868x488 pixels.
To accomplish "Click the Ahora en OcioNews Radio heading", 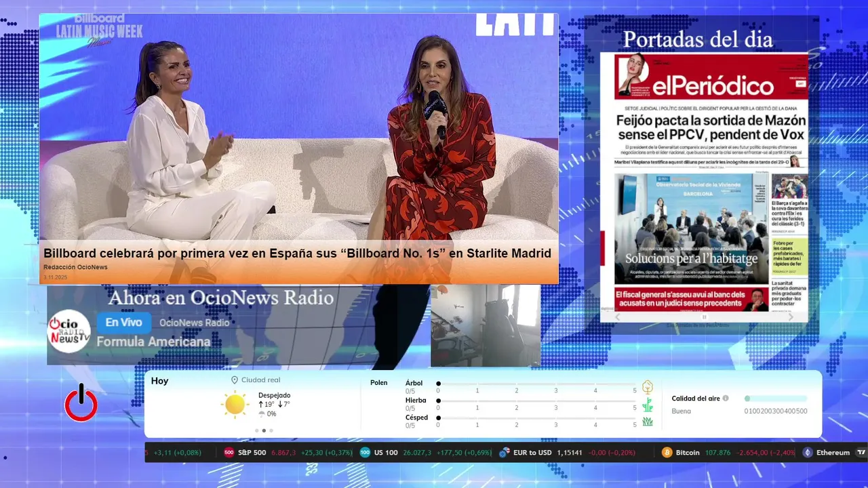I will (221, 298).
